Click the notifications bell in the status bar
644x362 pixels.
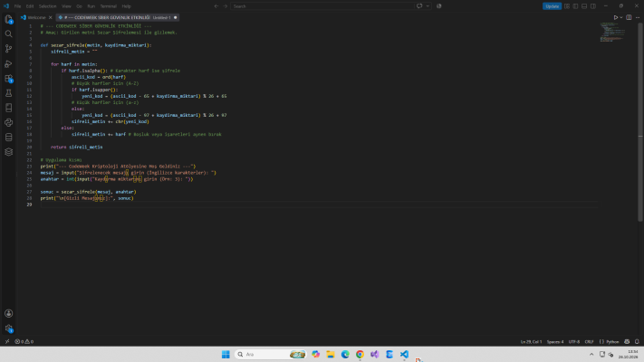pyautogui.click(x=637, y=341)
